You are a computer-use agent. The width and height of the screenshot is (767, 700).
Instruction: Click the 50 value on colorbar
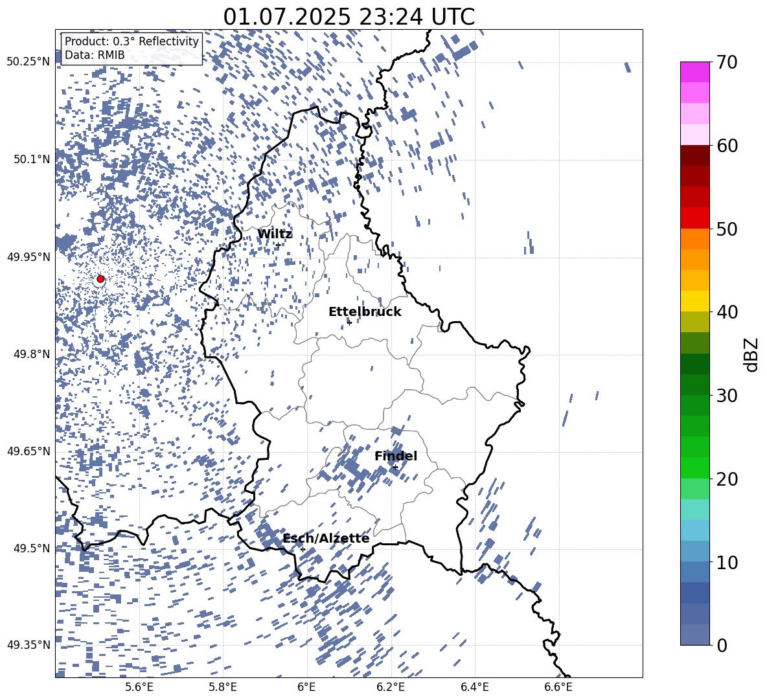[727, 229]
